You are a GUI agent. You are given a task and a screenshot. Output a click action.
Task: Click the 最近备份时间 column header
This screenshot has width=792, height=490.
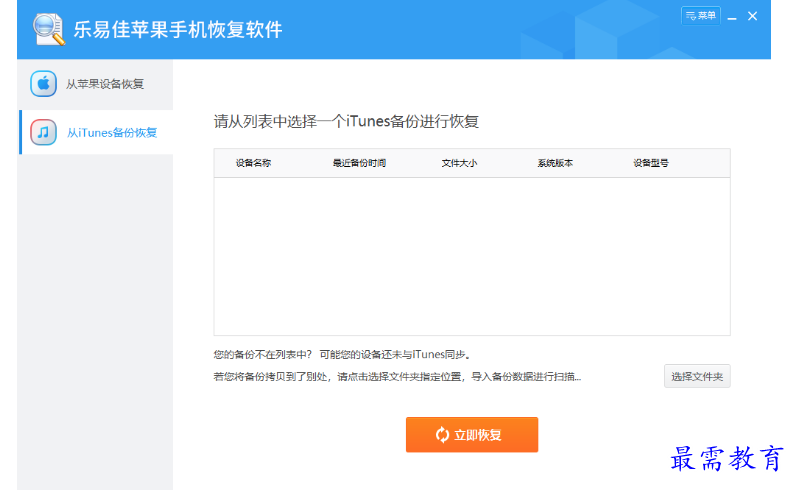(359, 163)
